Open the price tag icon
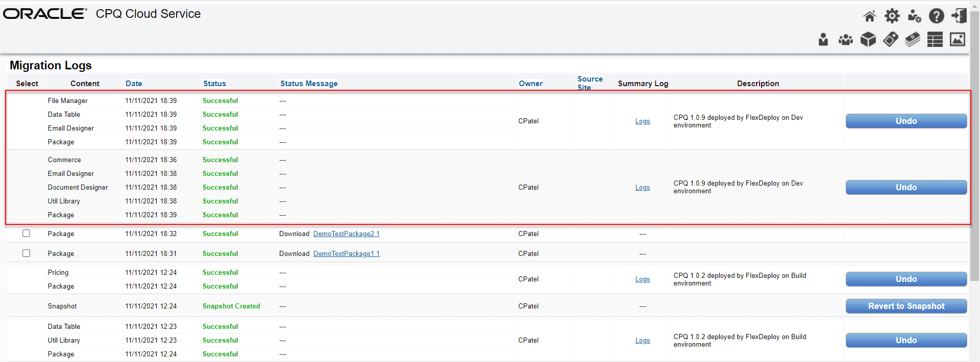The image size is (980, 362). (x=891, y=39)
